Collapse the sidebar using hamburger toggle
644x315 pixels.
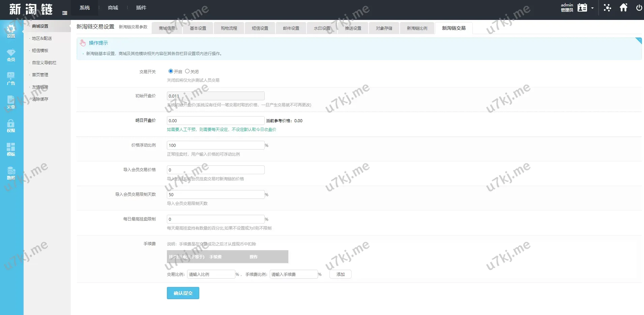pos(65,12)
